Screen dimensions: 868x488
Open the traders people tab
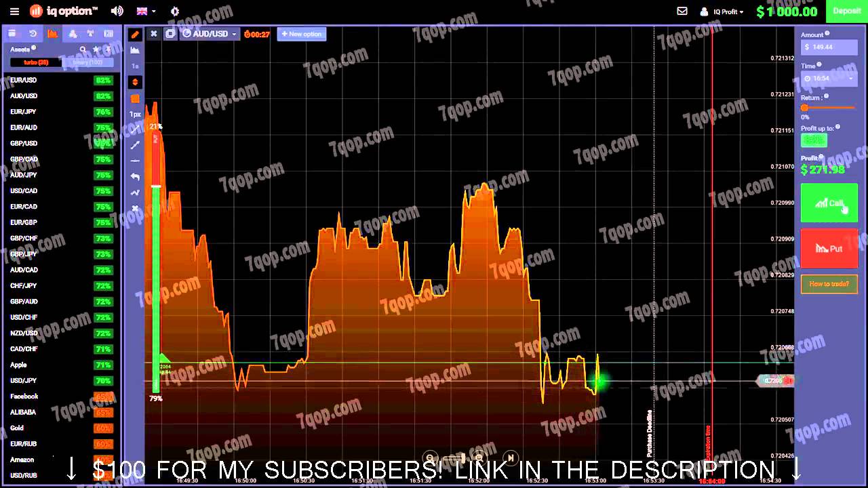pyautogui.click(x=72, y=33)
